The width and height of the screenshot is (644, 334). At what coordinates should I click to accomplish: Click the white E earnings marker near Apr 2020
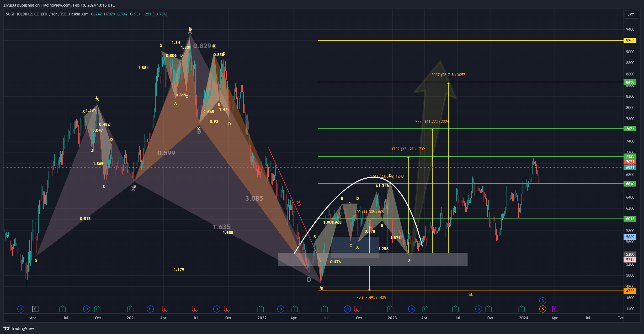[35, 309]
